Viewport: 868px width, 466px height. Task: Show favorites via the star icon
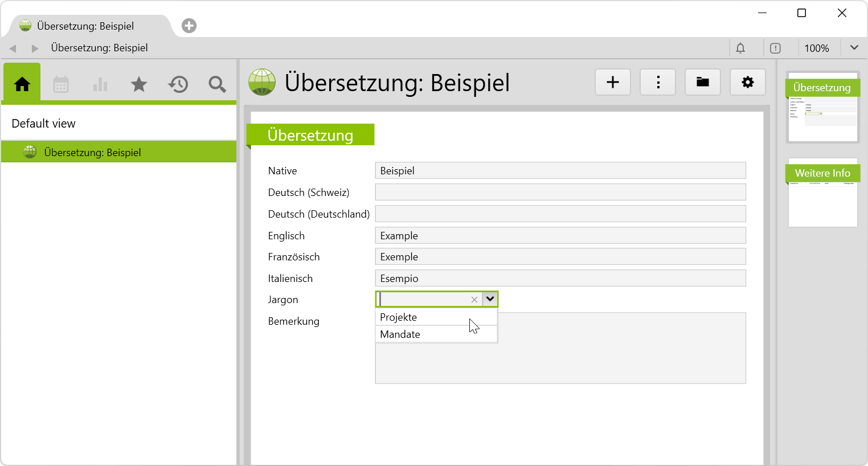(x=139, y=84)
